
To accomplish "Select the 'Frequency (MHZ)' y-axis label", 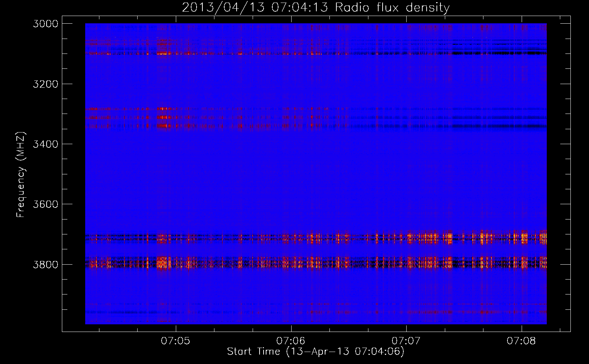I will 21,175.
